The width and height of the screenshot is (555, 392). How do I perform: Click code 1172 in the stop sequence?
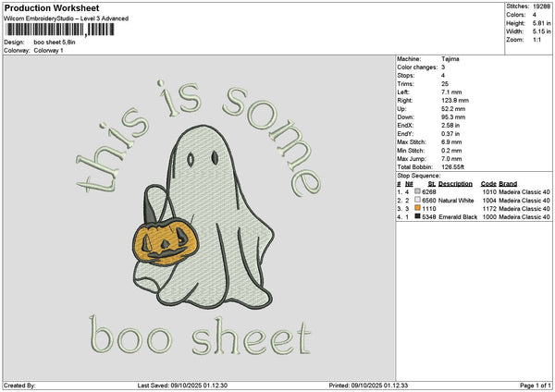[489, 209]
